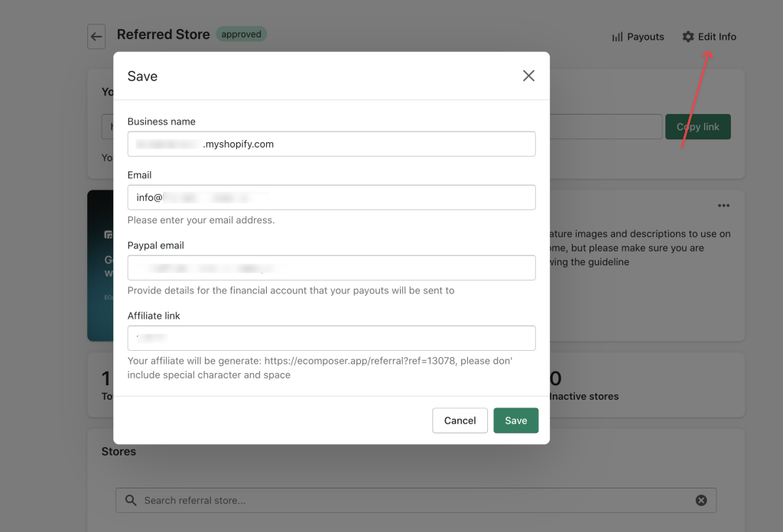The height and width of the screenshot is (532, 783).
Task: Close the Save dialog with X
Action: 528,76
